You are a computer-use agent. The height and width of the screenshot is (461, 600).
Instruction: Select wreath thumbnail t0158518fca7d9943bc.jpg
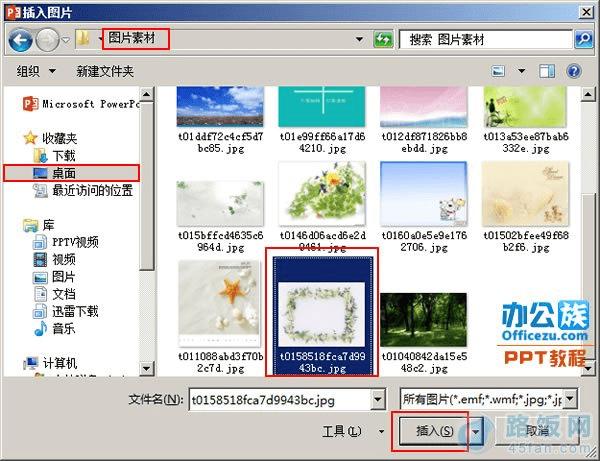coord(322,316)
